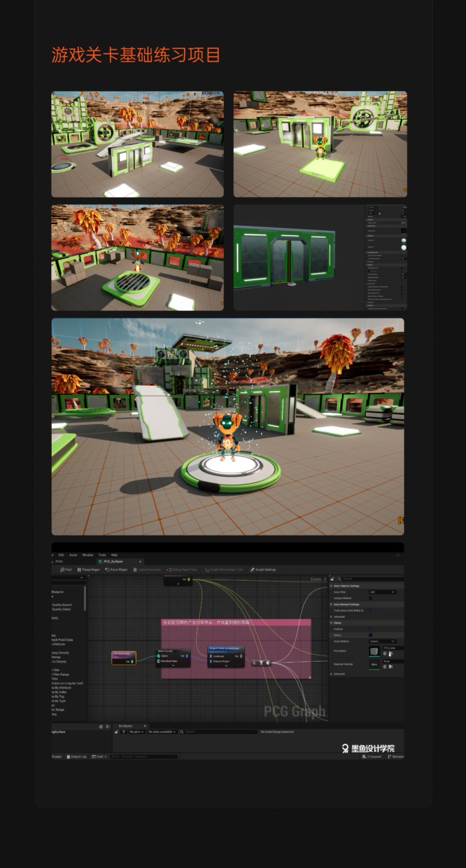The width and height of the screenshot is (466, 868).
Task: Open the Window menu
Action: click(x=88, y=555)
